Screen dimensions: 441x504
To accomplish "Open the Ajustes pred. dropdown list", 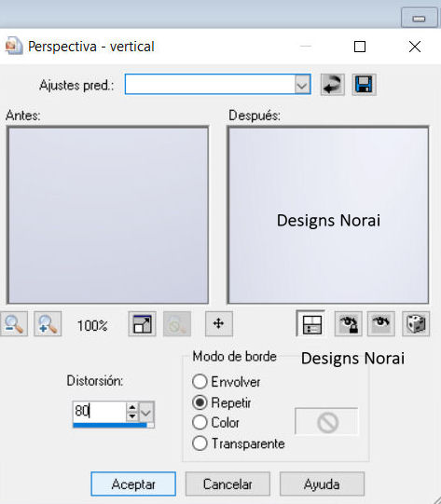I will click(x=302, y=85).
